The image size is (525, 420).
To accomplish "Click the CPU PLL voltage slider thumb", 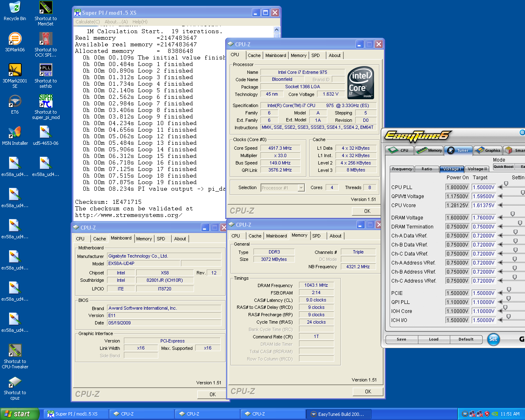I will 506,184.
